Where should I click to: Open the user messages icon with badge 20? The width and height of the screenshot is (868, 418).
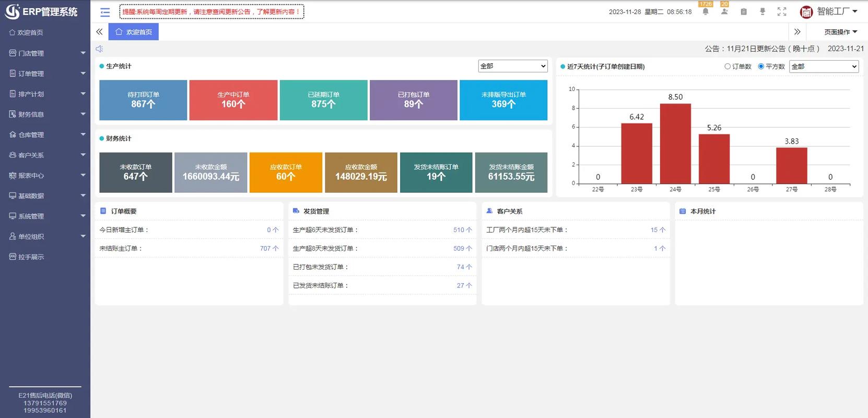click(x=724, y=11)
